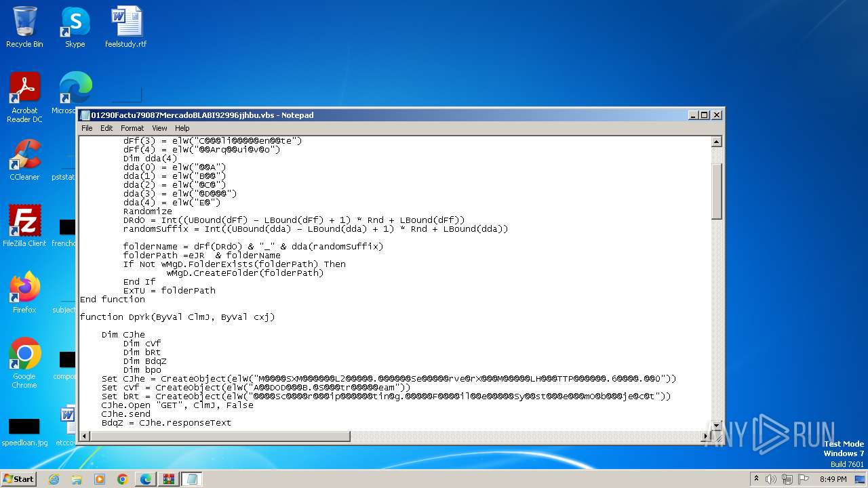The image size is (868, 488).
Task: Click the 'ExTU = folderPath' line
Action: click(169, 291)
